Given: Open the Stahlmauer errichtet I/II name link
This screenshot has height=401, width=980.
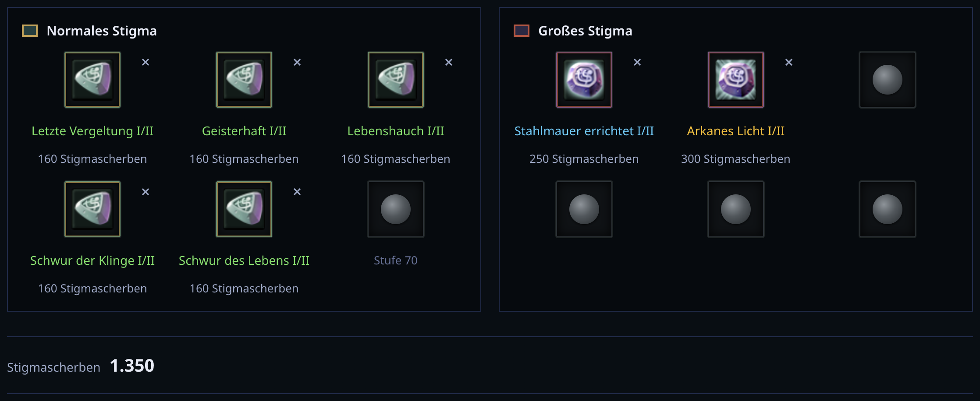Looking at the screenshot, I should (x=584, y=131).
